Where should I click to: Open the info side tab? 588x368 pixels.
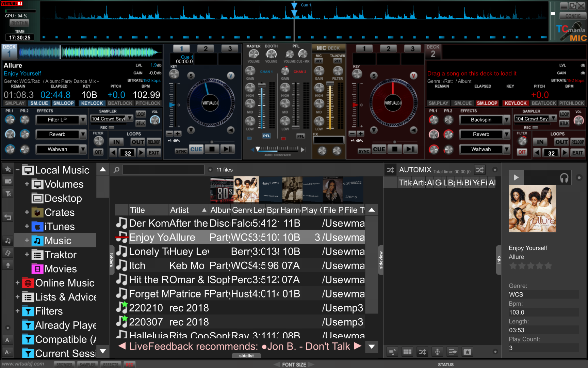click(499, 260)
